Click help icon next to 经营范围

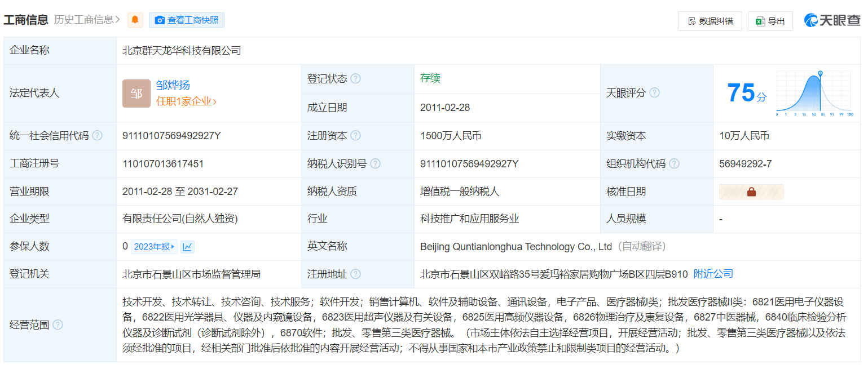point(58,325)
